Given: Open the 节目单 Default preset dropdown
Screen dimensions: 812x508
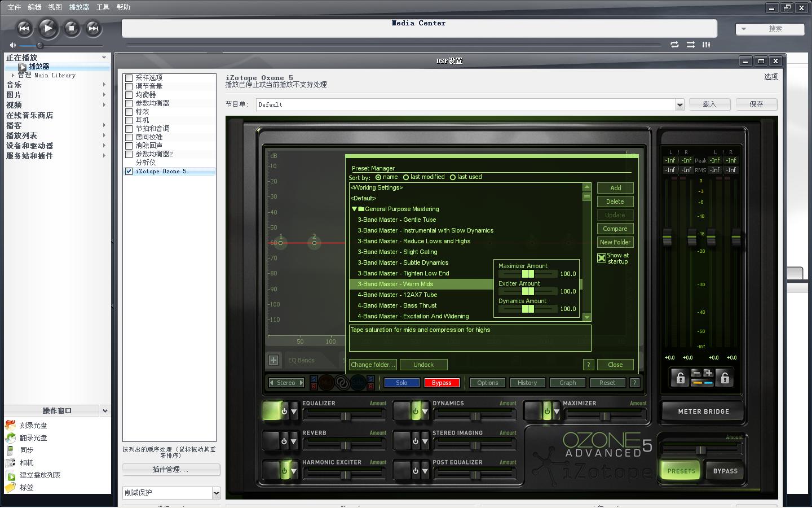Looking at the screenshot, I should [x=679, y=104].
